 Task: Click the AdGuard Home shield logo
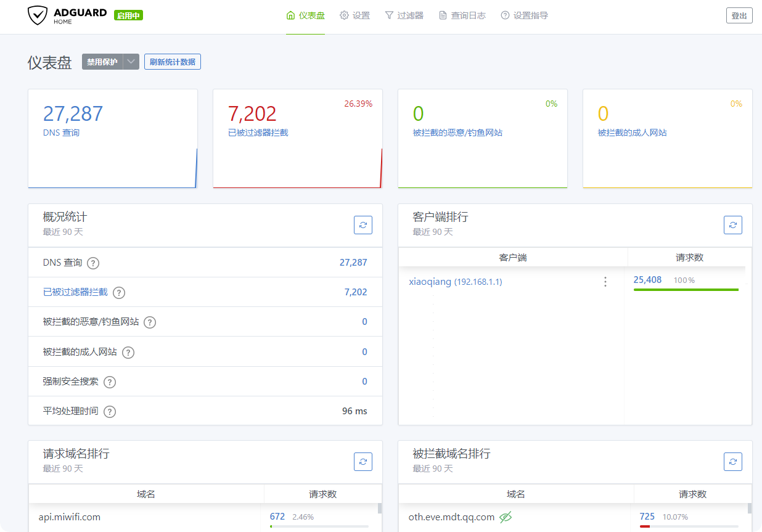(x=37, y=15)
